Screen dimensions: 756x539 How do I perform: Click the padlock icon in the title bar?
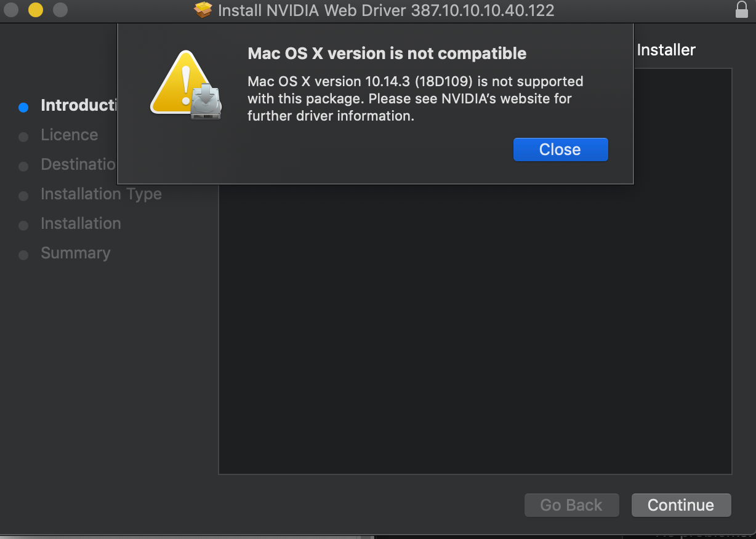point(741,10)
